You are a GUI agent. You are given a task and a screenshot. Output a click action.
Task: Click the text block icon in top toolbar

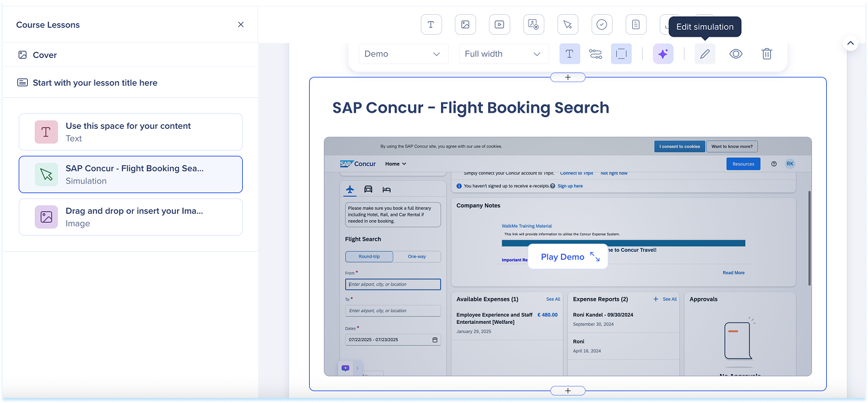pyautogui.click(x=431, y=24)
